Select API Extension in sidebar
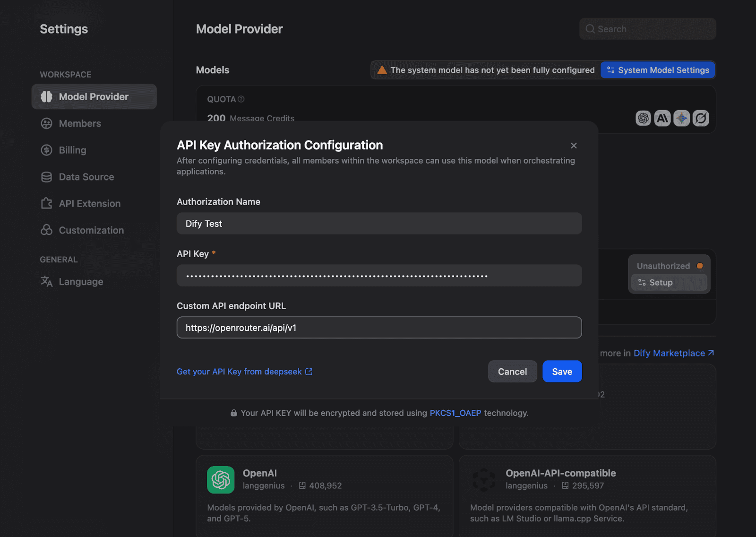Screen dimensions: 756x537 click(90, 204)
